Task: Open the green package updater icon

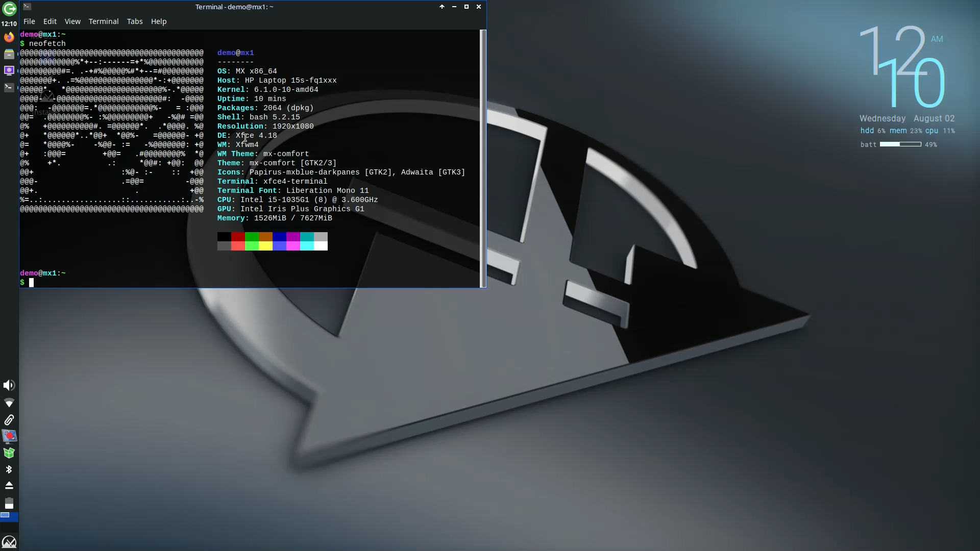Action: coord(9,453)
